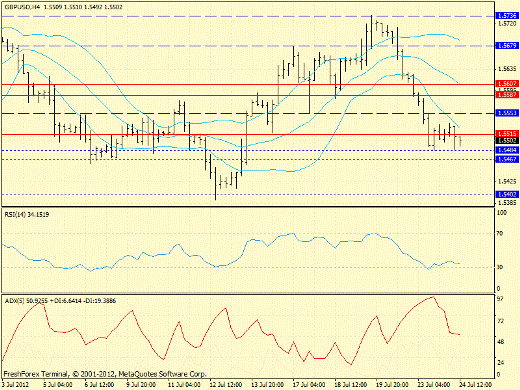Click the 9 Jul 20:00 time label
This screenshot has height=390, width=520.
click(x=141, y=384)
